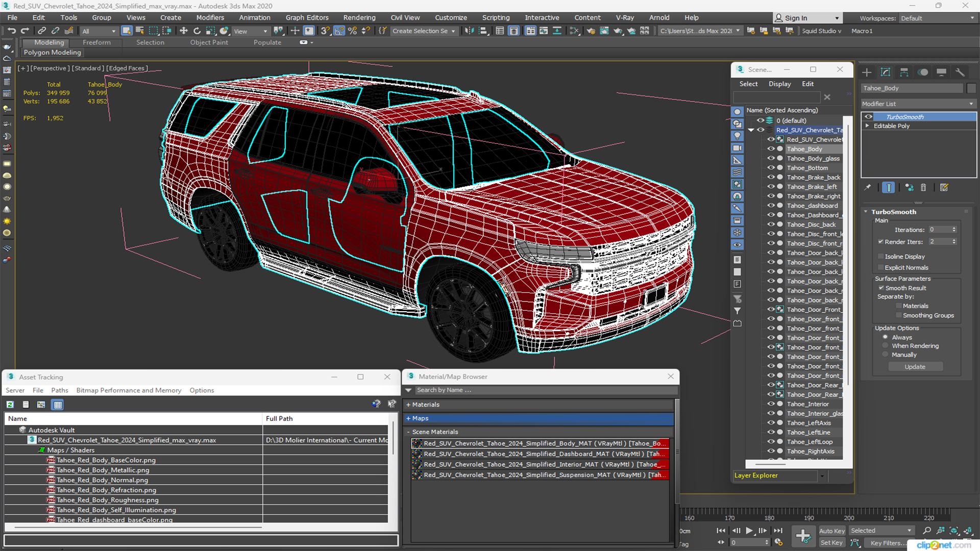
Task: Click the large Set Keys button
Action: [803, 536]
